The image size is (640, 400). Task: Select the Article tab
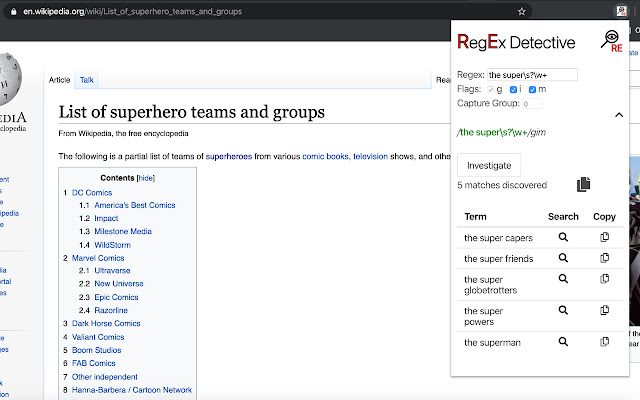(x=60, y=79)
